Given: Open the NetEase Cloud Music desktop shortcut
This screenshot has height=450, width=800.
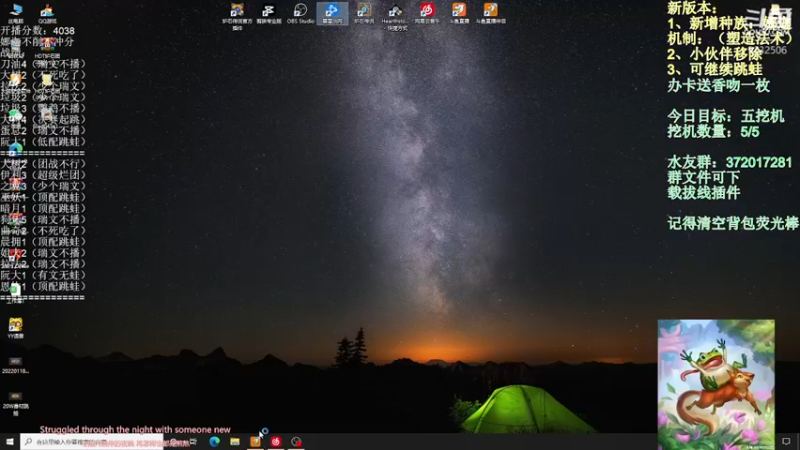Looking at the screenshot, I should tap(427, 13).
